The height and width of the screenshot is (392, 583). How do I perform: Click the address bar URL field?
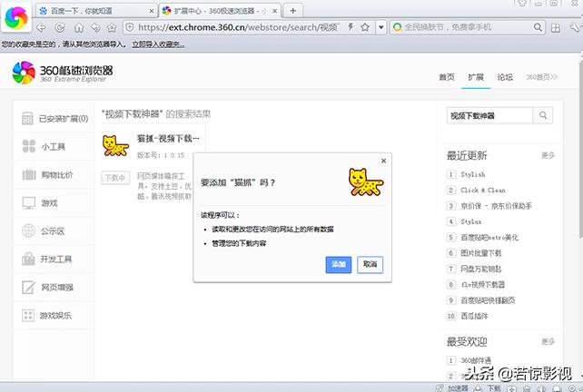pyautogui.click(x=238, y=27)
